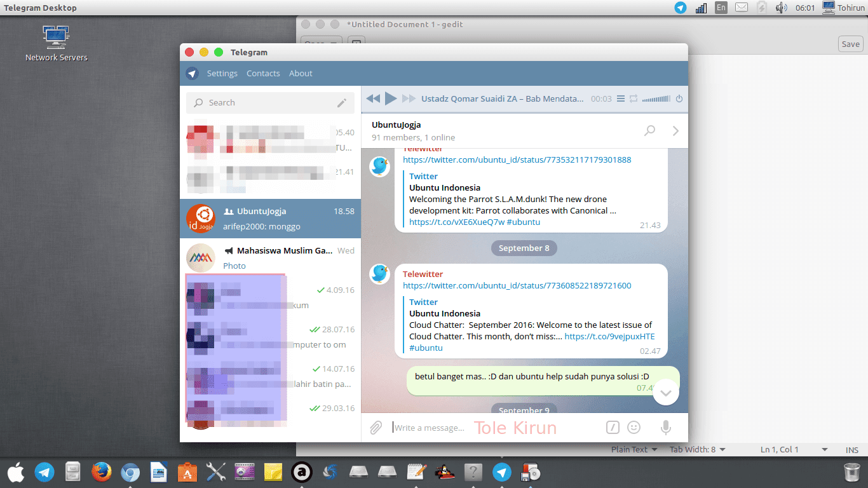The width and height of the screenshot is (868, 488).
Task: Toggle repeat mode in audio player
Action: coord(634,98)
